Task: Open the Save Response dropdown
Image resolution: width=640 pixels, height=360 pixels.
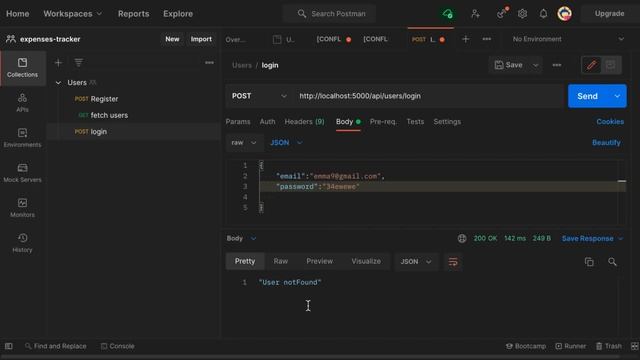Action: coord(592,238)
